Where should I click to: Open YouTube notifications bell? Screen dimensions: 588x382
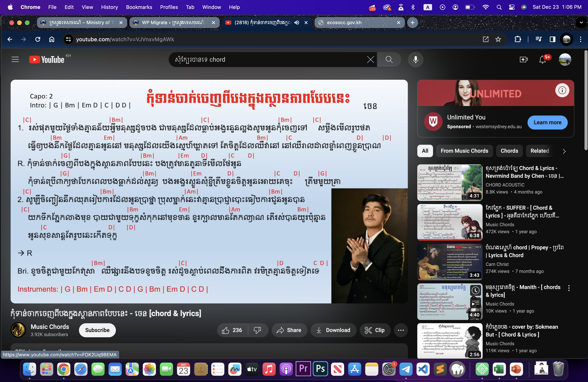click(x=542, y=60)
